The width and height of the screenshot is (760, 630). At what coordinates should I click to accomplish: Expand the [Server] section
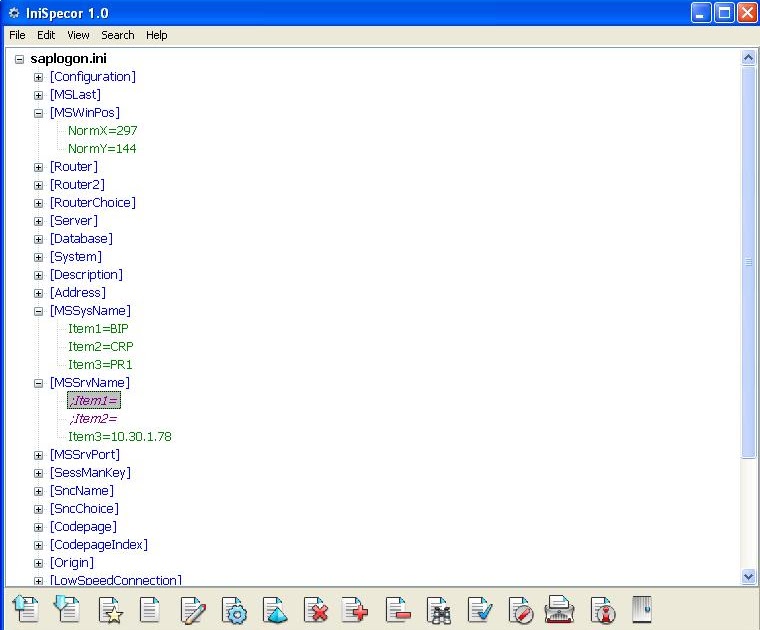pos(38,221)
